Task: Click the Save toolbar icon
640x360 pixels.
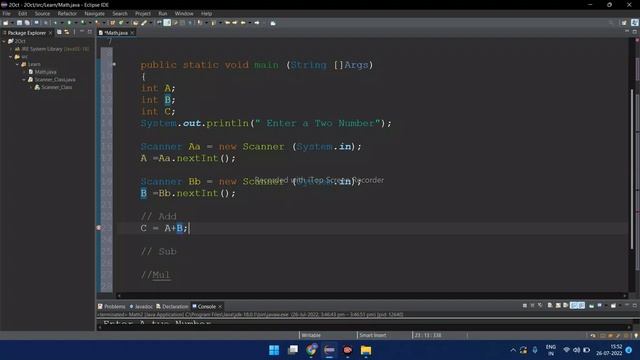Action: [x=19, y=23]
